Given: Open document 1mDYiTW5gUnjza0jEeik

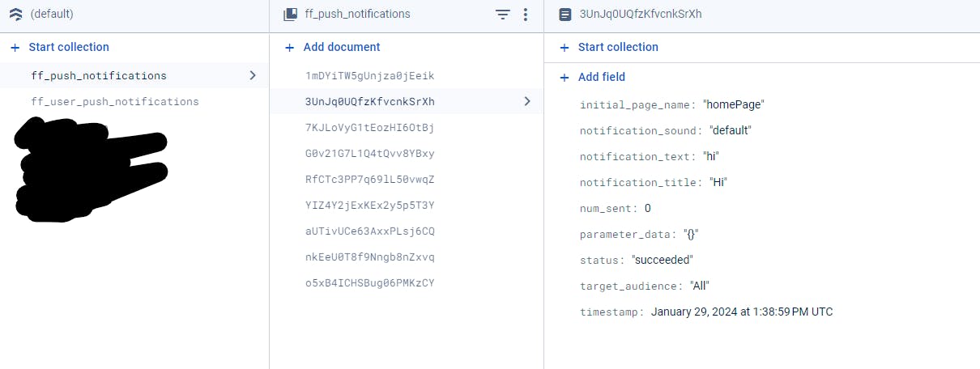Looking at the screenshot, I should click(x=369, y=75).
